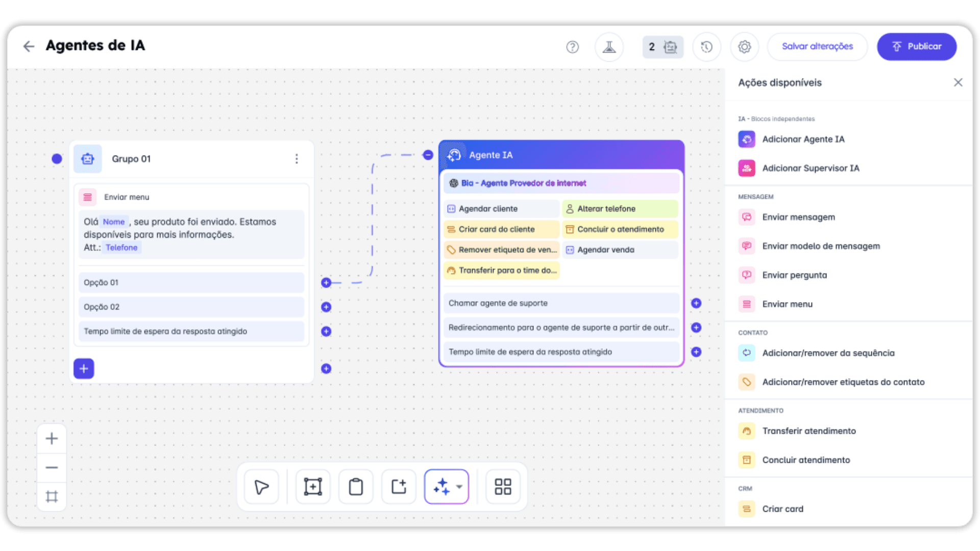Zoom out the canvas with minus
This screenshot has height=551, width=980.
pyautogui.click(x=52, y=468)
